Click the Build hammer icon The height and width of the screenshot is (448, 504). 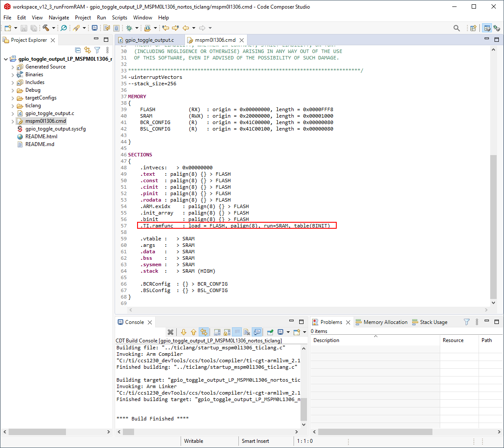(x=46, y=28)
